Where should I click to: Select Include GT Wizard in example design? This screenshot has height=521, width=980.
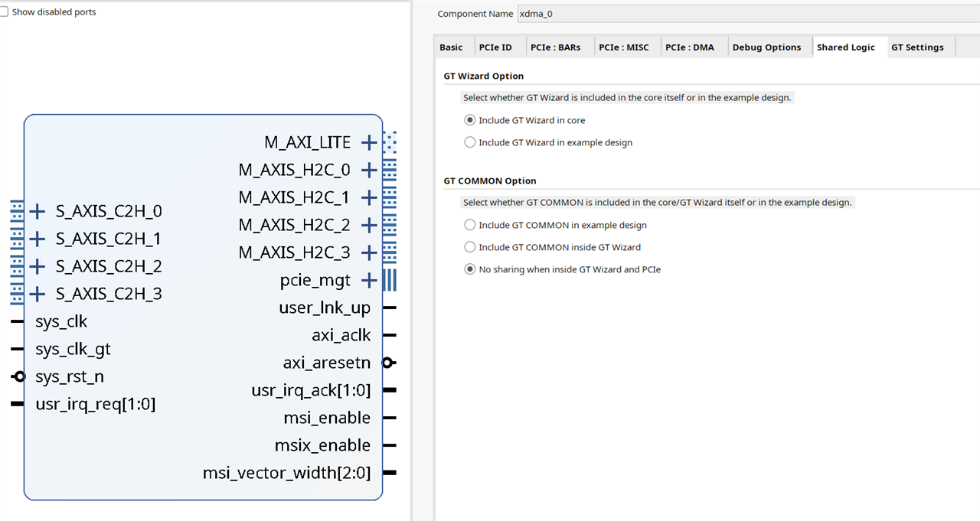pos(470,142)
